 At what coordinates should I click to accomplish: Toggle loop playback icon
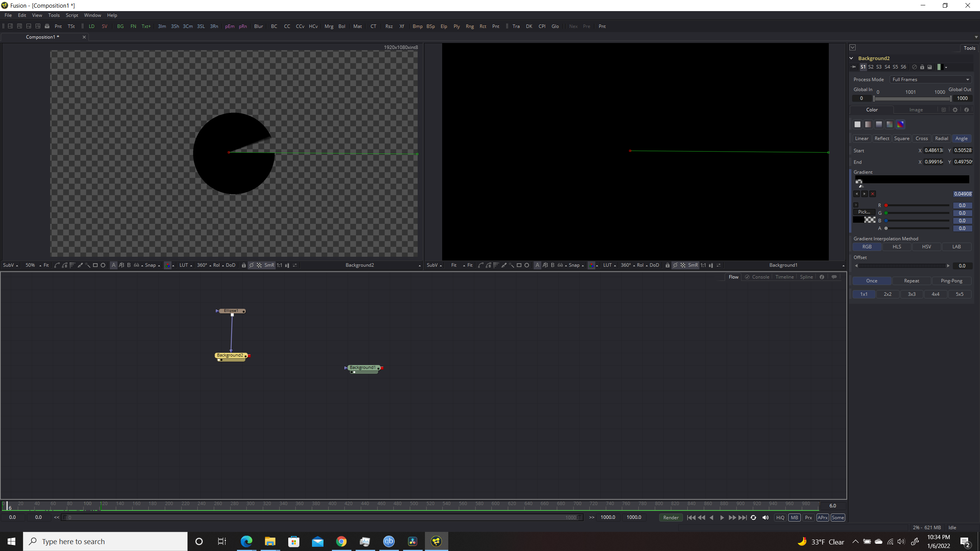[x=753, y=518]
